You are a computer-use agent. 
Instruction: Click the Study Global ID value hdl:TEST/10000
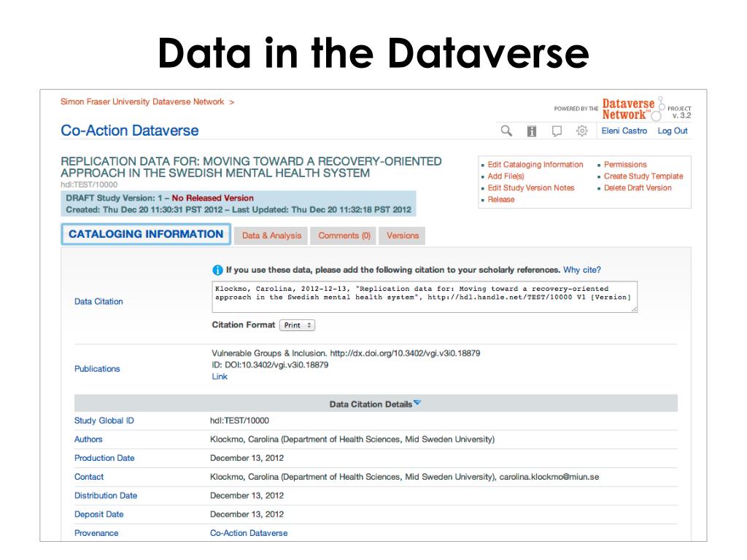[x=239, y=421]
